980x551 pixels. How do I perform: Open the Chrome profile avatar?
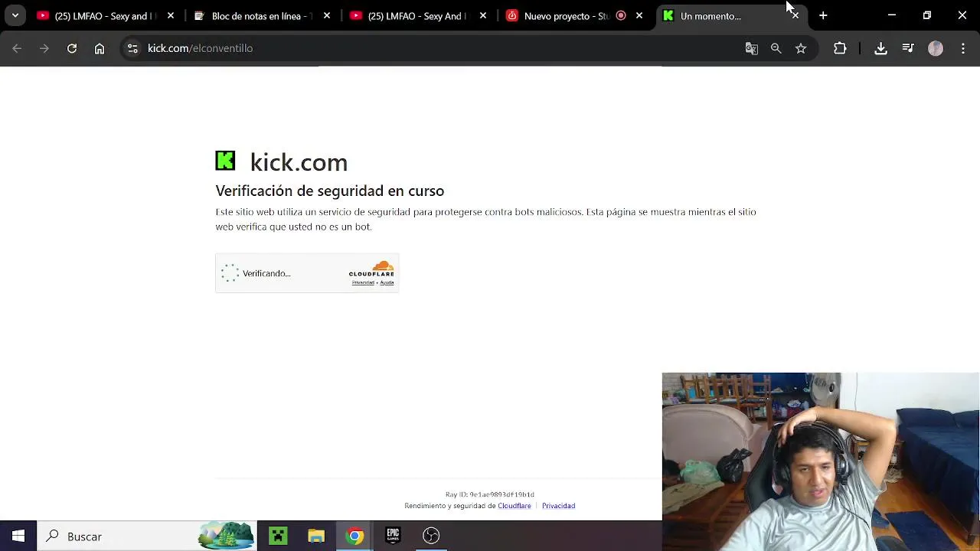pyautogui.click(x=936, y=48)
